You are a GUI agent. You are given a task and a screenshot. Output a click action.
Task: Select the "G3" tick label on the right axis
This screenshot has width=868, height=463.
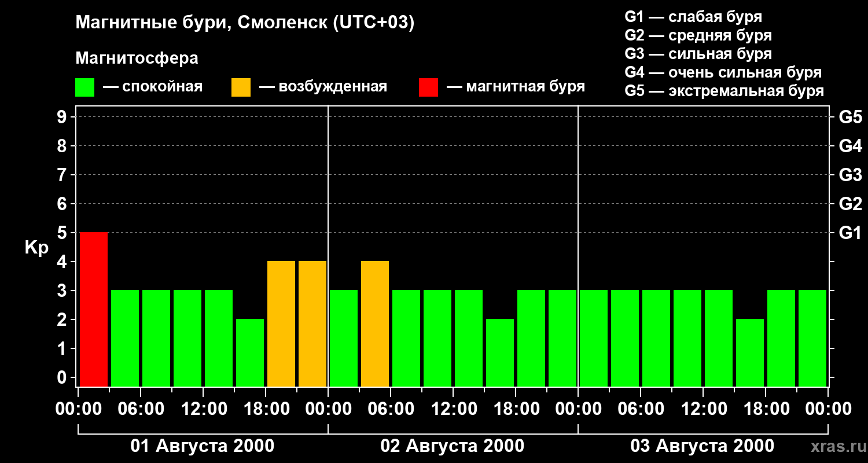tap(850, 175)
